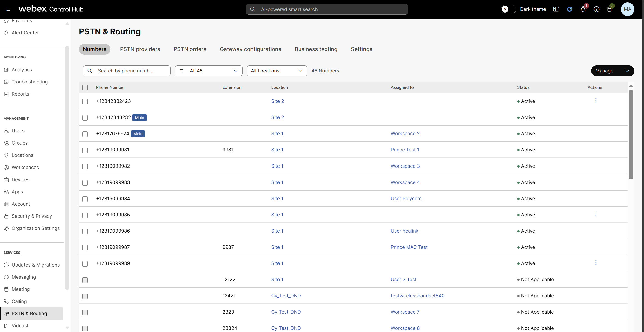Open the Prince MAC Test assignment link

(x=409, y=247)
